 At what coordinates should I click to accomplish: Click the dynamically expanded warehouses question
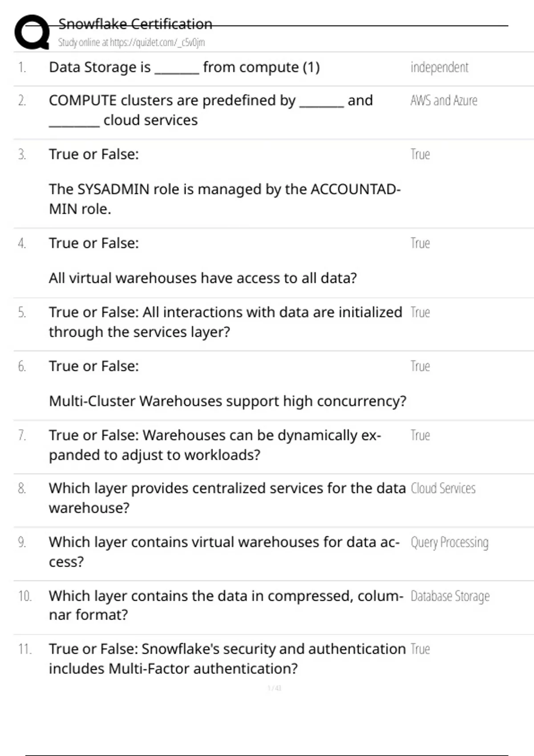(215, 445)
